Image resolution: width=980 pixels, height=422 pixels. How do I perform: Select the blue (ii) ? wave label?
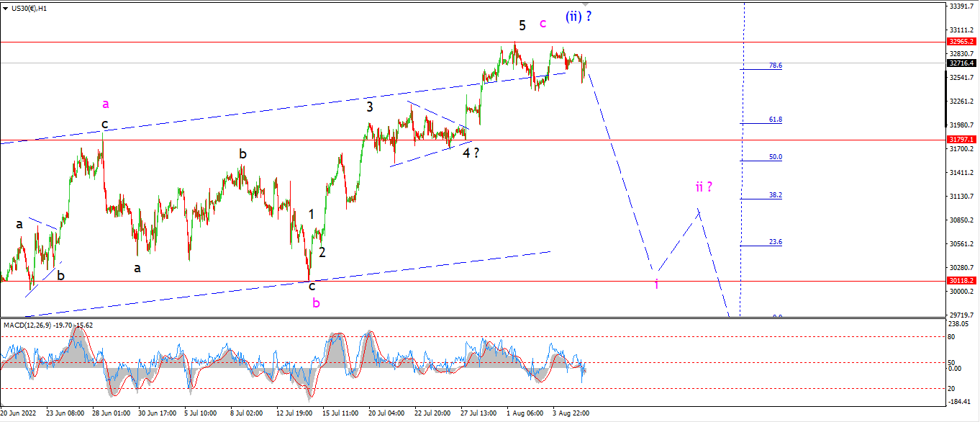(579, 16)
